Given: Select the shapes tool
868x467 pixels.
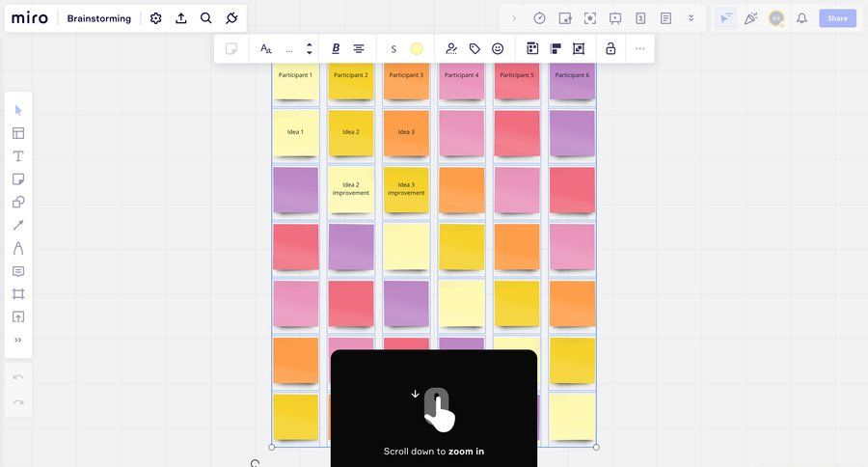Looking at the screenshot, I should tap(18, 203).
